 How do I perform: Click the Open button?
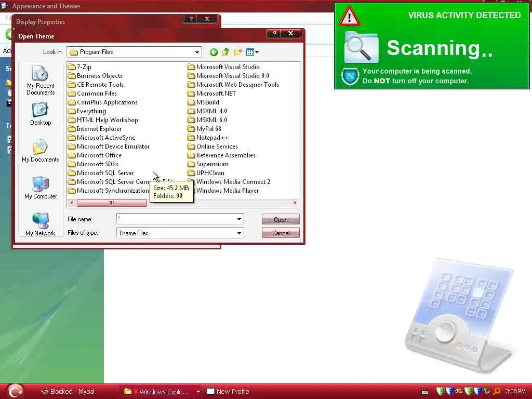point(281,220)
